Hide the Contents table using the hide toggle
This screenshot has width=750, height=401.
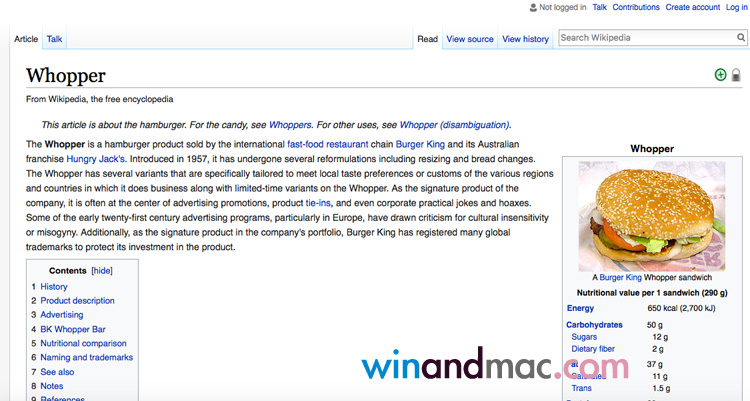coord(102,270)
